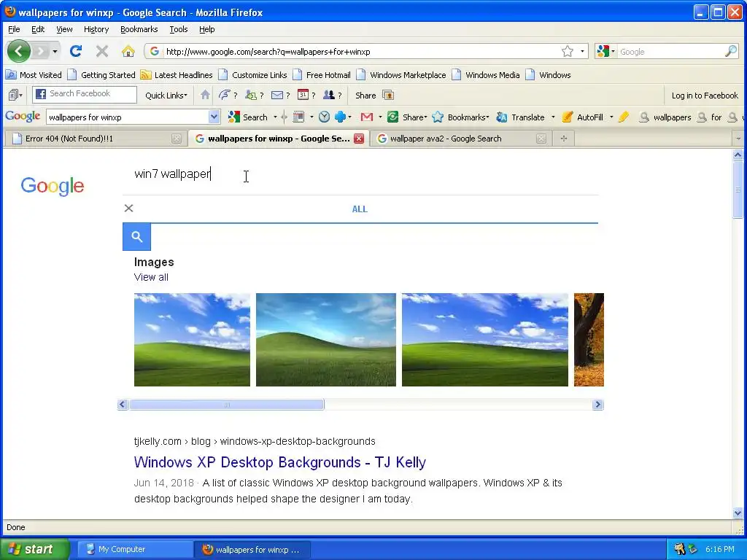Click the Share button in Google Toolbar

[x=407, y=117]
